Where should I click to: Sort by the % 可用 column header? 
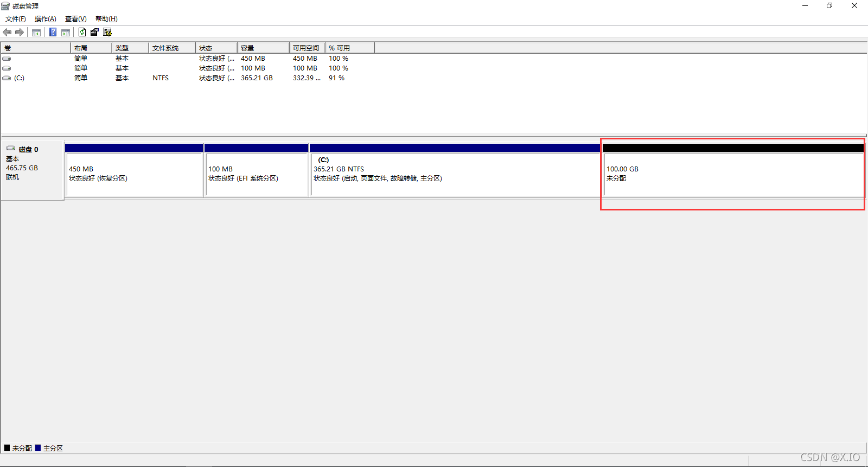coord(350,48)
